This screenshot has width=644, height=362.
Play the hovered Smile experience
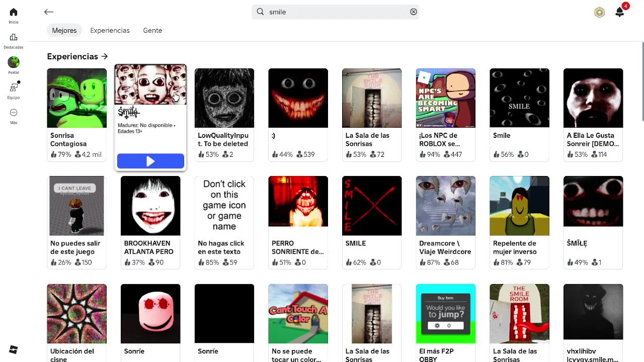point(150,161)
